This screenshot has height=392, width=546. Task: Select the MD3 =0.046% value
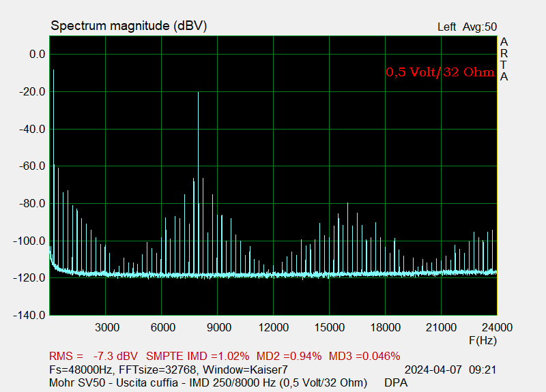pos(364,356)
